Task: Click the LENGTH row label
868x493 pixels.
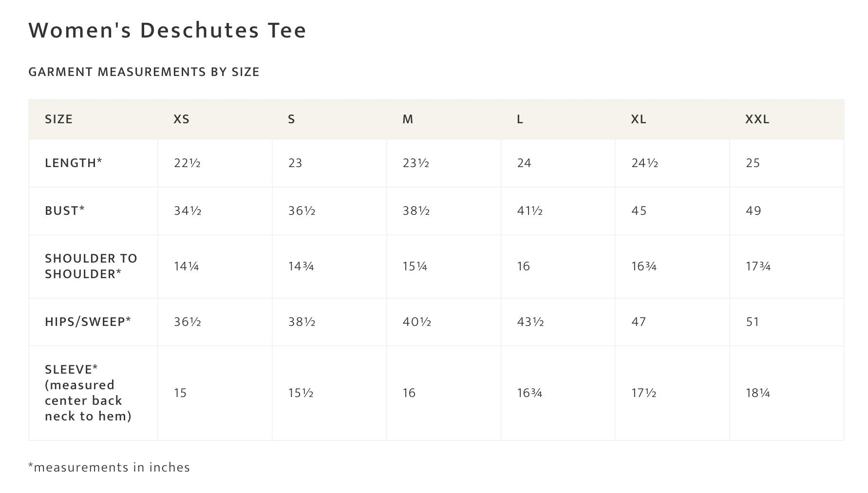Action: (74, 163)
